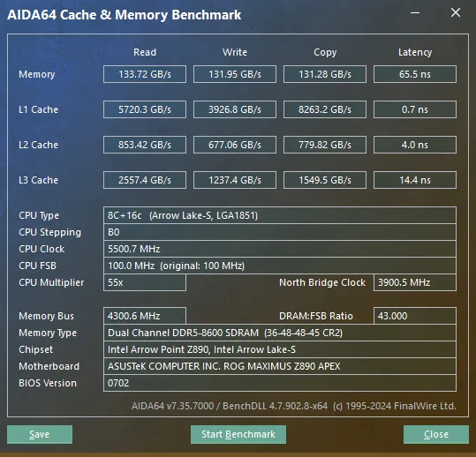
Task: Click BIOS Version field 0702
Action: [x=280, y=383]
